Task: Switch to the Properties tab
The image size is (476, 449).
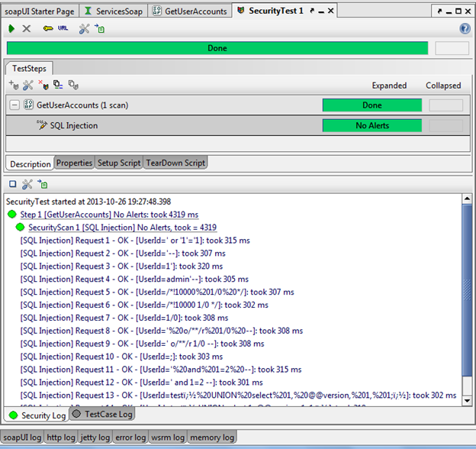Action: point(74,163)
